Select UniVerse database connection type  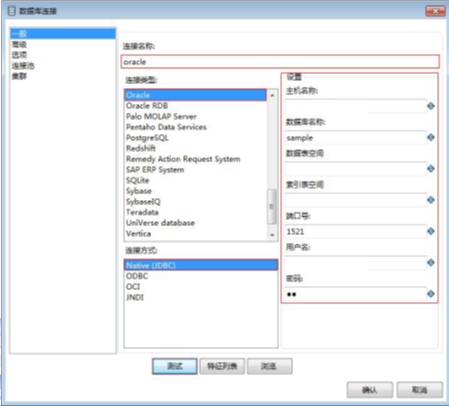pos(195,223)
